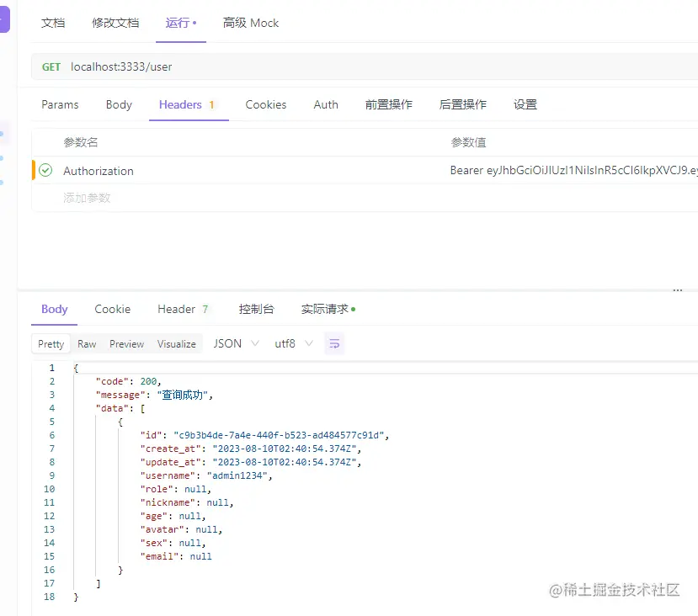Open the 后置操作 tab
698x616 pixels.
pos(463,104)
